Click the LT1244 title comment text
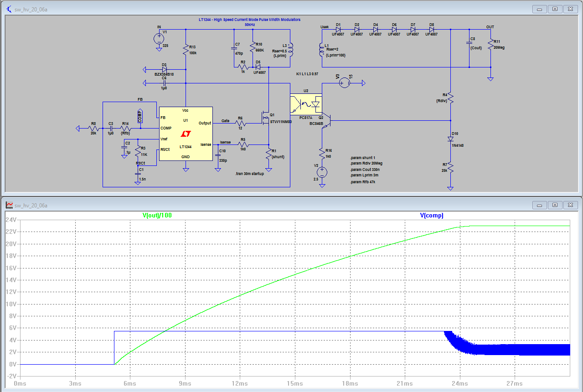 click(249, 20)
